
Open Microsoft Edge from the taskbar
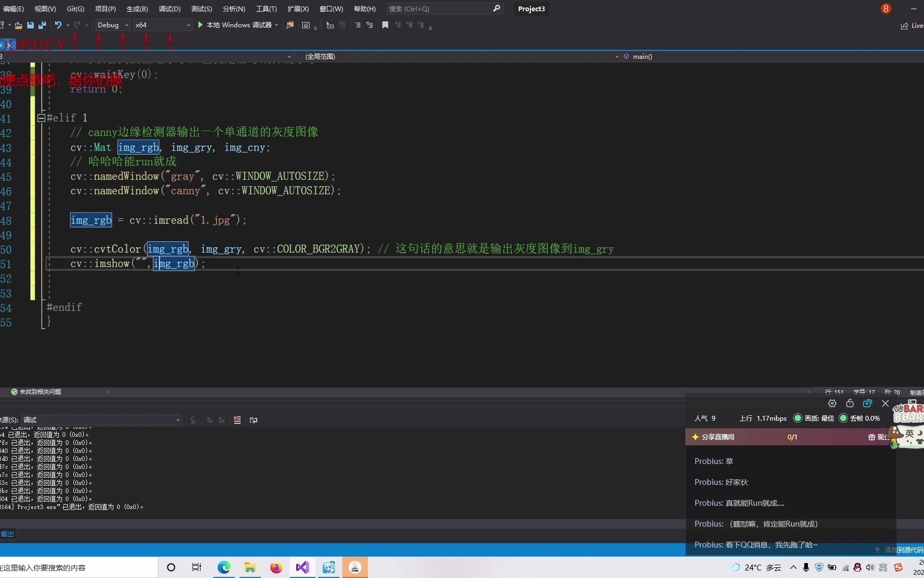224,567
